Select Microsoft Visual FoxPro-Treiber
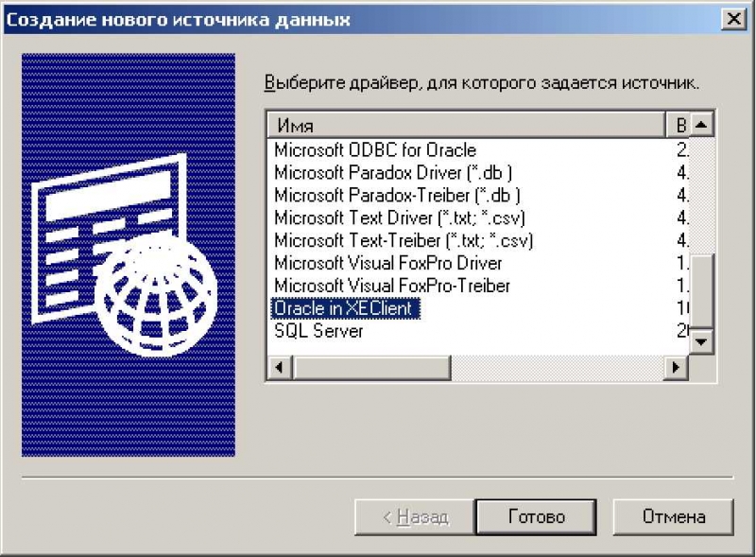This screenshot has width=756, height=557. (392, 287)
